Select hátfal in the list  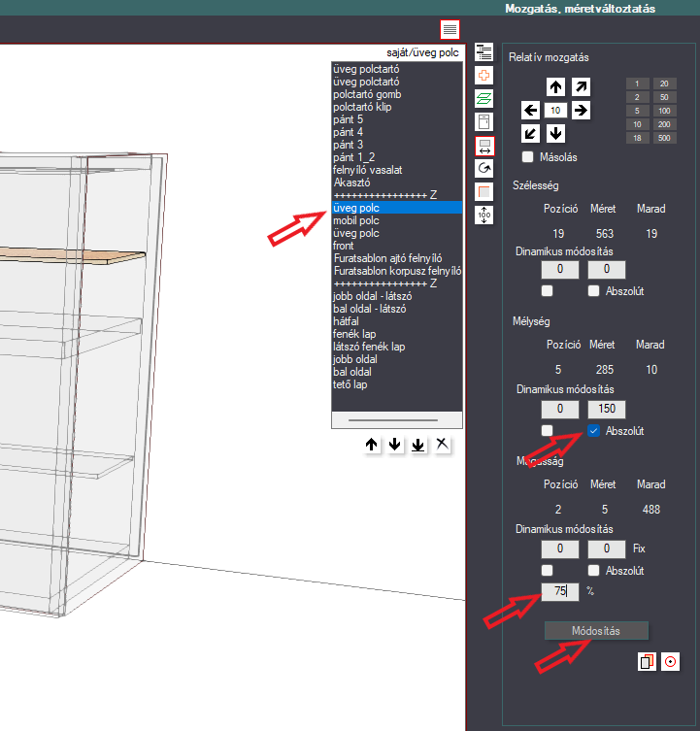397,321
